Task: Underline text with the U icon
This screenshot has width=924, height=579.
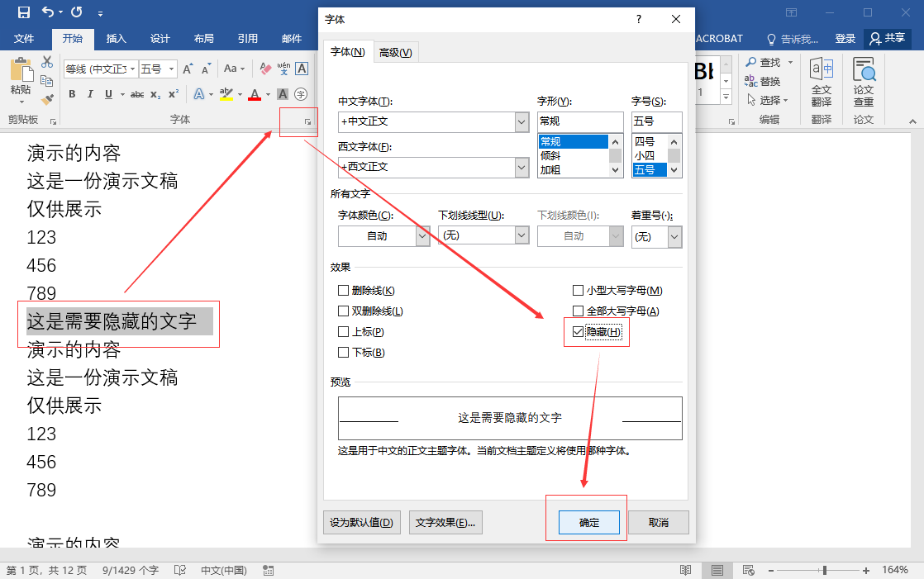Action: [x=108, y=94]
